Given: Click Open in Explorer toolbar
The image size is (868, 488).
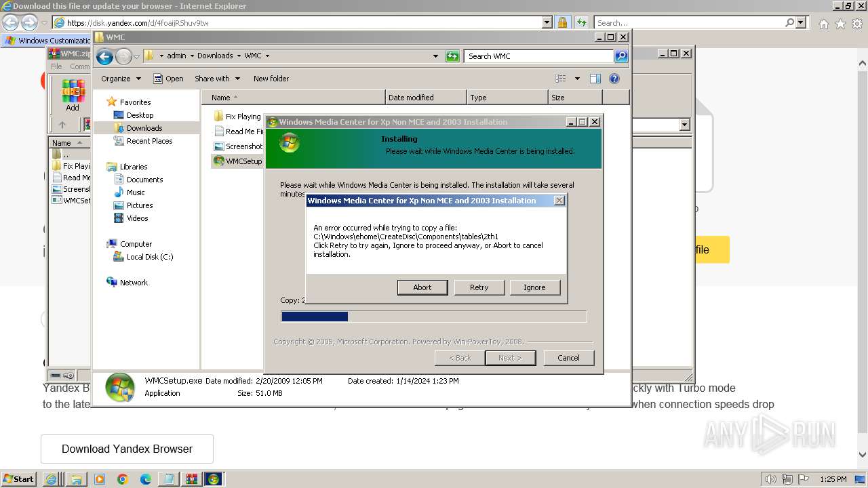Looking at the screenshot, I should click(168, 79).
